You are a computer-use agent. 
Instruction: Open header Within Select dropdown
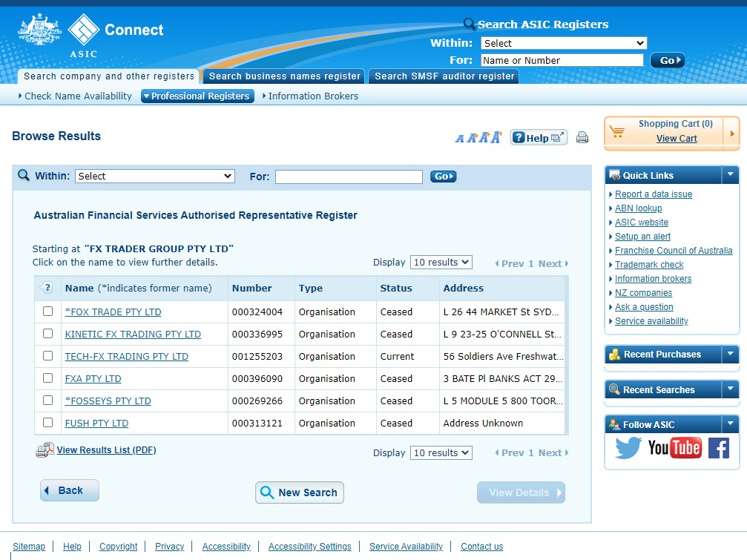coord(564,43)
